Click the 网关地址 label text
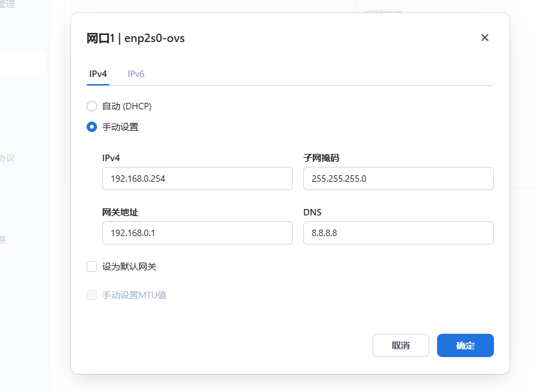Image resolution: width=536 pixels, height=392 pixels. (120, 212)
